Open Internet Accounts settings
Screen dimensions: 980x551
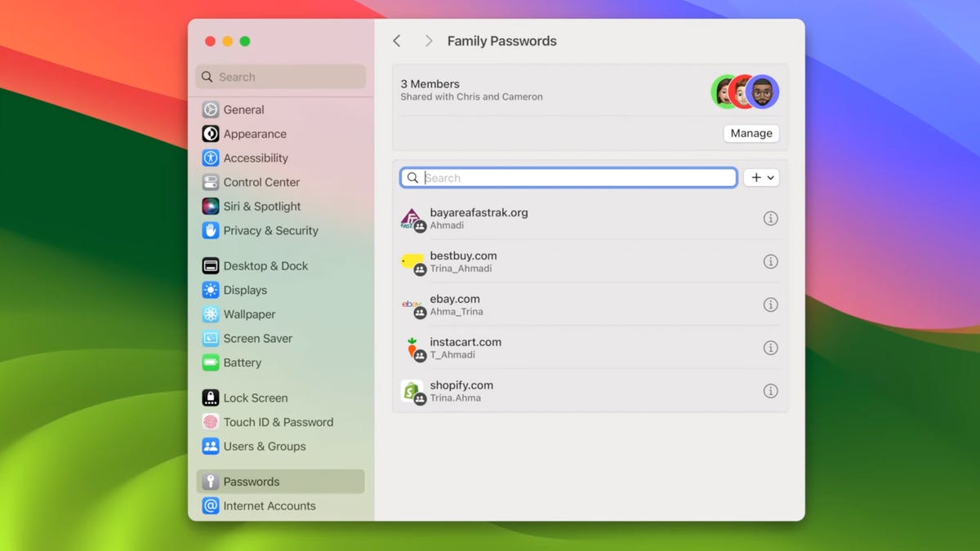point(211,506)
